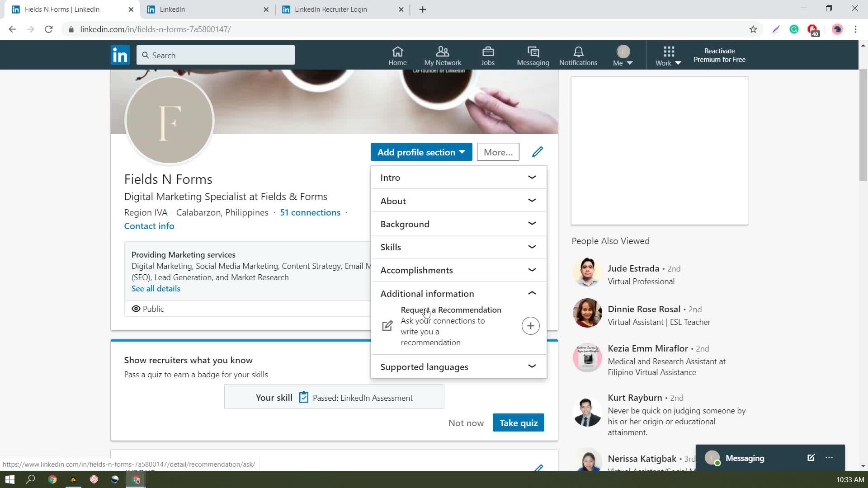This screenshot has height=488, width=868.
Task: Open the My Network icon
Action: [x=443, y=52]
